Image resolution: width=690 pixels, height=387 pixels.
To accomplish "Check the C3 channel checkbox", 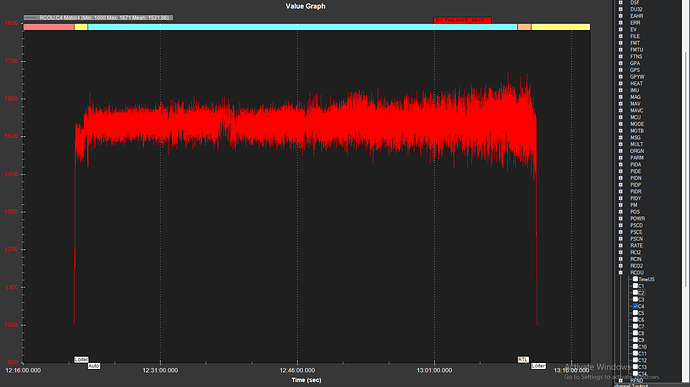I will 635,299.
